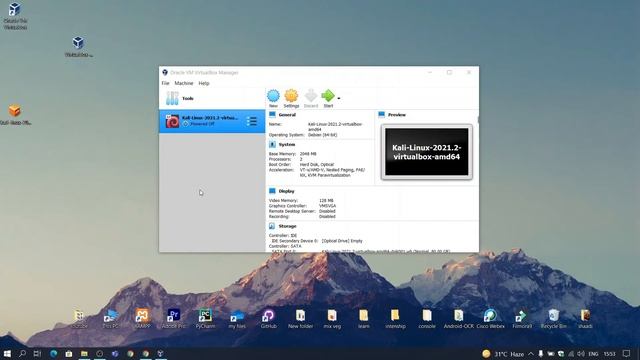This screenshot has width=640, height=360.
Task: Click the System section header
Action: click(287, 145)
